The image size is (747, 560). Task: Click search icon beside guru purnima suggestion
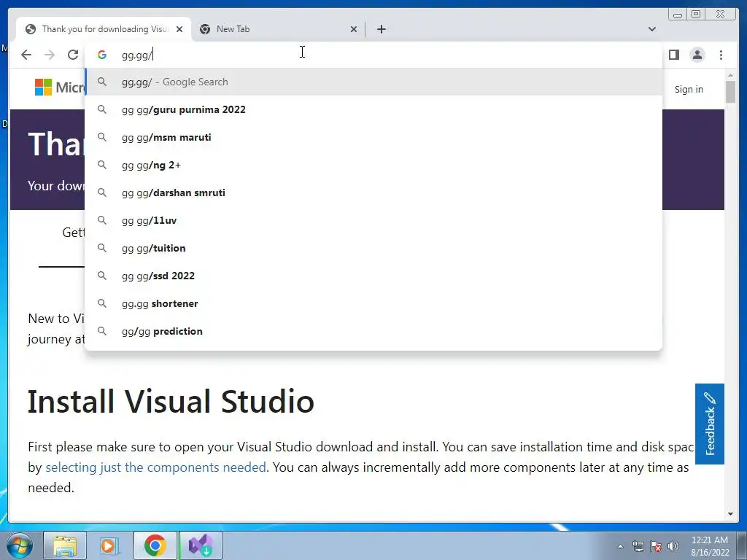[102, 109]
